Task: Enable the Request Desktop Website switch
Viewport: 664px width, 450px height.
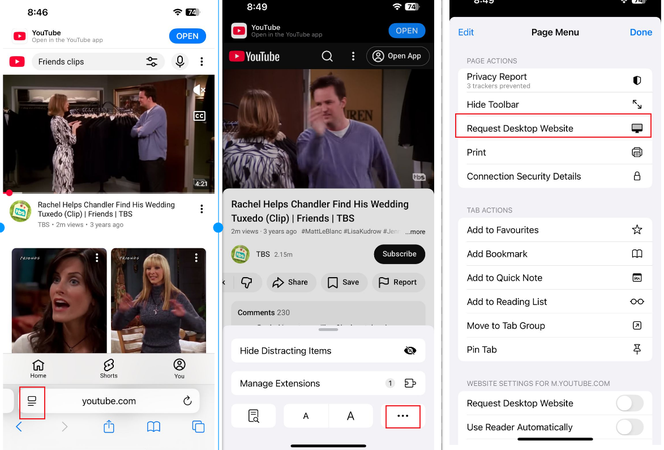Action: point(630,403)
